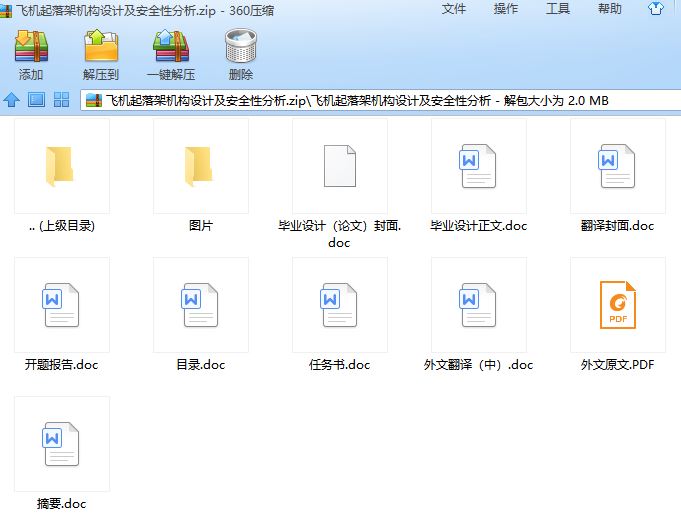
Task: Click the 添加 (Add) toolbar icon
Action: coord(31,46)
